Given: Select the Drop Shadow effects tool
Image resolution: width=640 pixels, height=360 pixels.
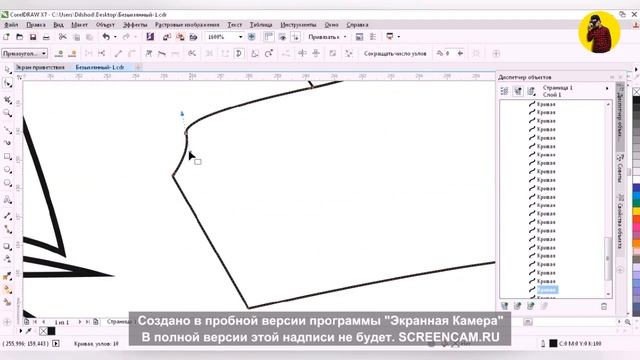Looking at the screenshot, I should [7, 246].
